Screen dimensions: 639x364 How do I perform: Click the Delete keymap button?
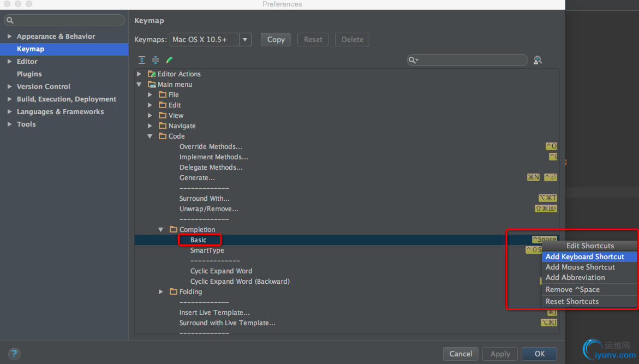pos(352,39)
